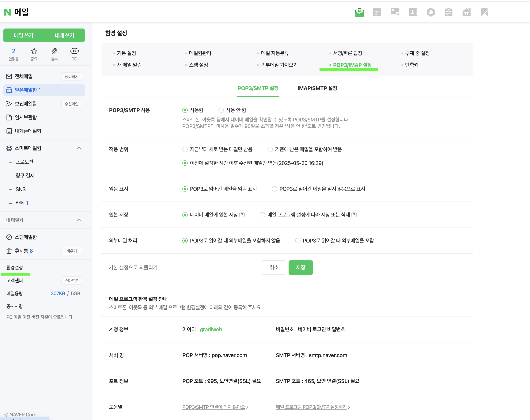Click the green 저장 button
The width and height of the screenshot is (530, 420).
click(300, 268)
